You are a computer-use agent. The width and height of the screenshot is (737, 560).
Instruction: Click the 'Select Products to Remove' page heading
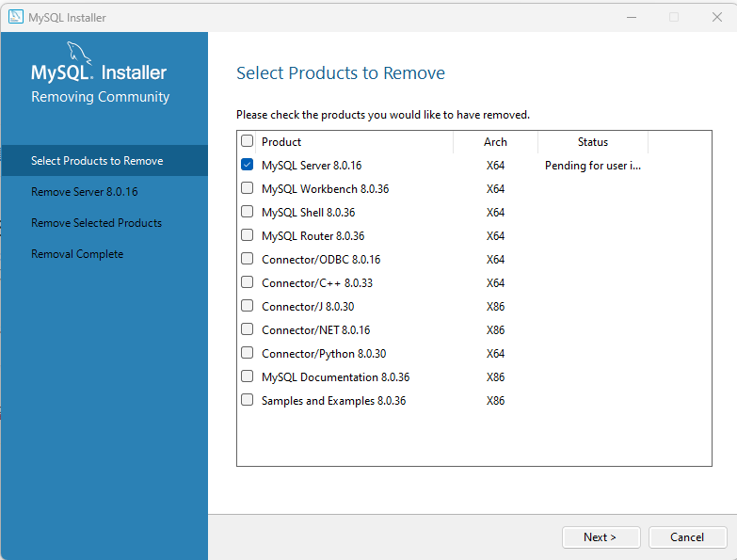[341, 72]
